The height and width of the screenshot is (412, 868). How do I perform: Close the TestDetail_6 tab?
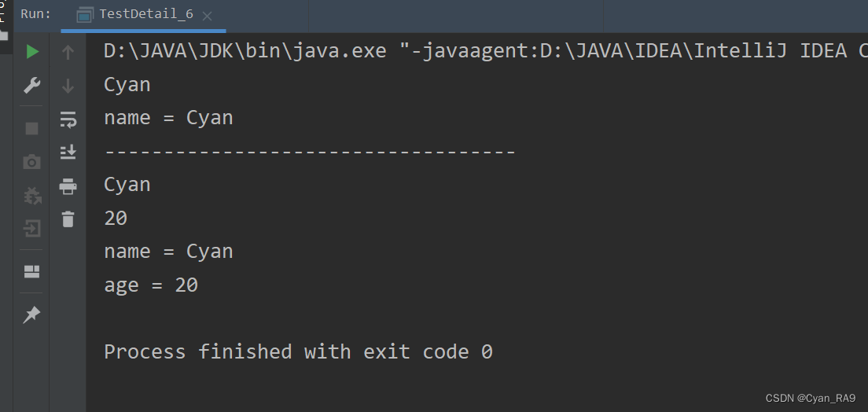(x=207, y=16)
